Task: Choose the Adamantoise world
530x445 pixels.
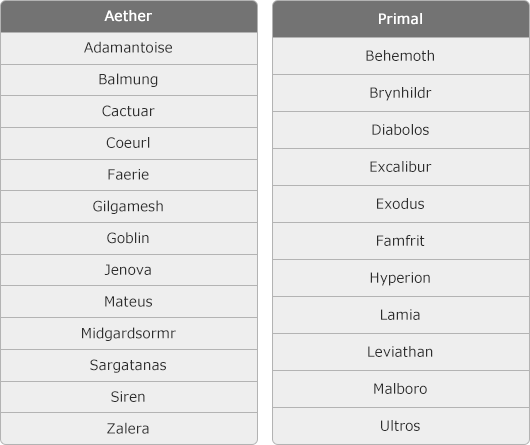Action: (x=129, y=48)
